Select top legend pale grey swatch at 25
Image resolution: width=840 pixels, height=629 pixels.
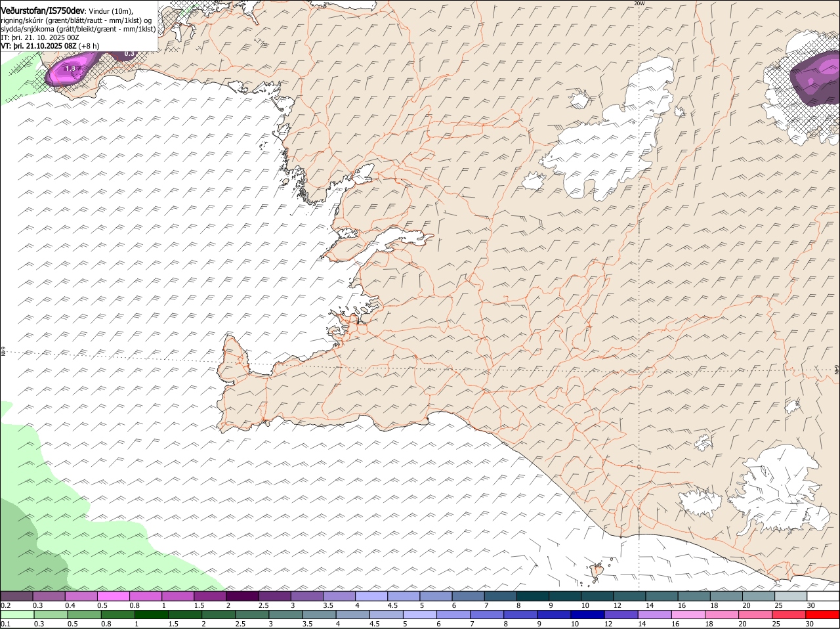point(791,596)
